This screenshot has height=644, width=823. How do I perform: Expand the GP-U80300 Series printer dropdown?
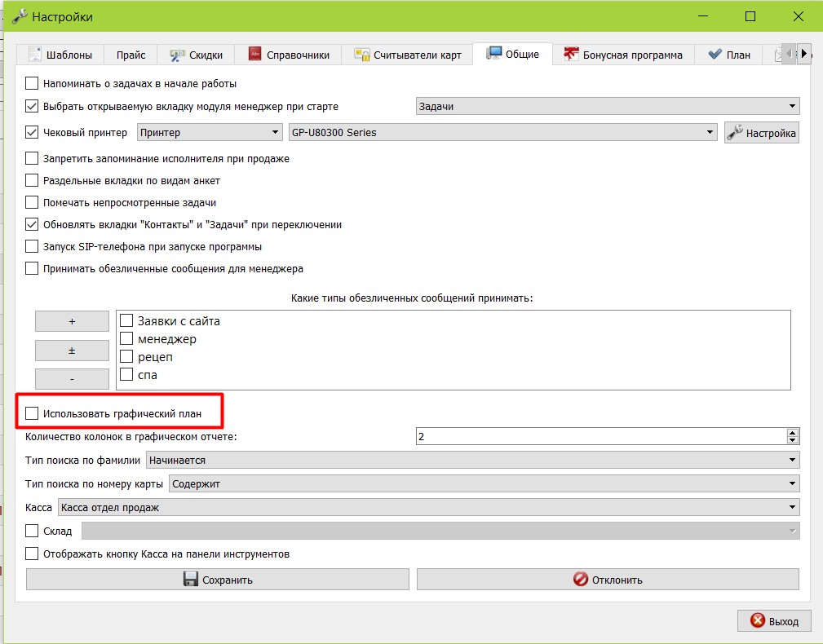[502, 132]
